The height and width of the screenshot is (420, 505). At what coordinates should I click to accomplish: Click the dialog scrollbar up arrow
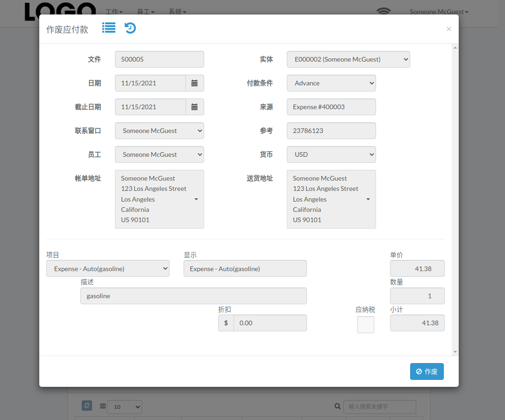click(x=455, y=48)
